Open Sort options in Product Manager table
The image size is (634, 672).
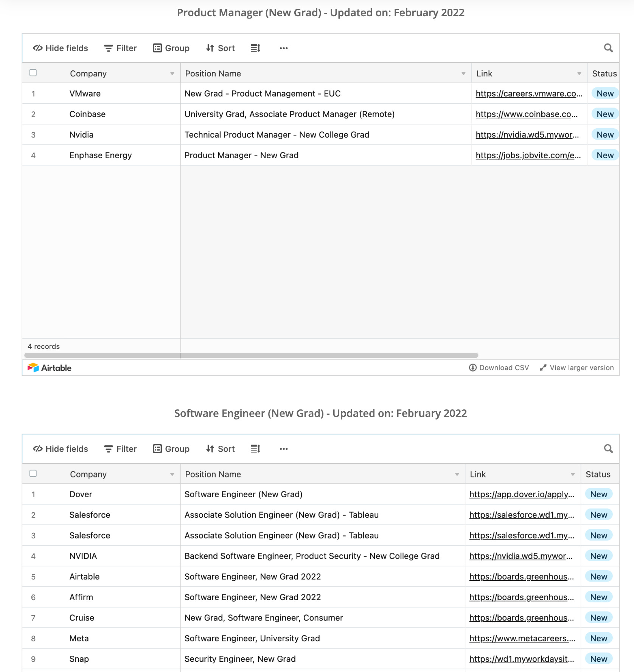(220, 48)
